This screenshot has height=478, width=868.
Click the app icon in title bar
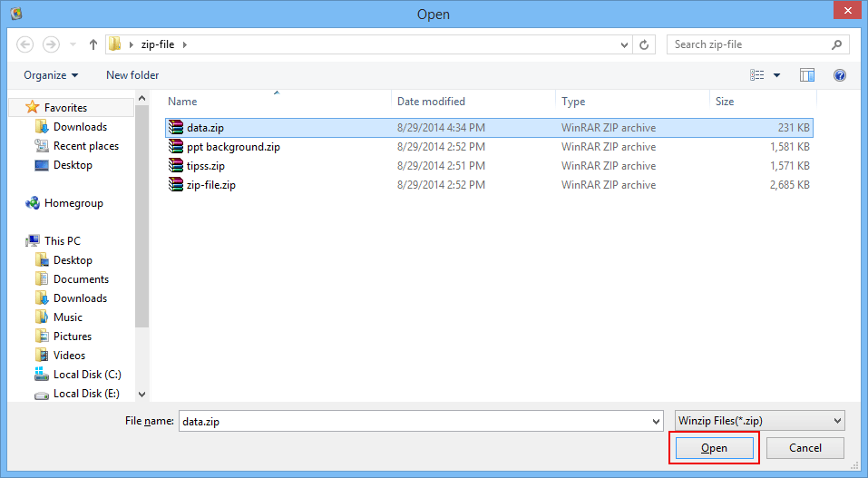16,13
